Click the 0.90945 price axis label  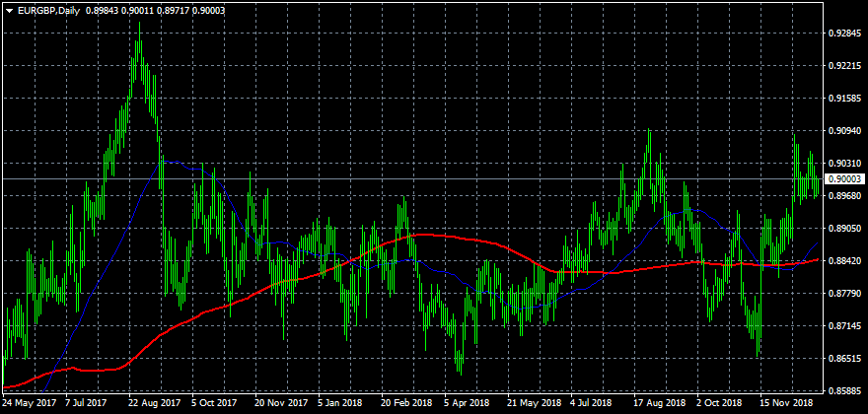click(844, 131)
